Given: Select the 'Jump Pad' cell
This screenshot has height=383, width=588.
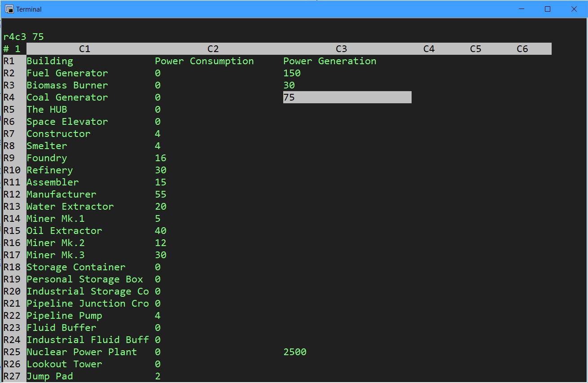Looking at the screenshot, I should point(50,376).
